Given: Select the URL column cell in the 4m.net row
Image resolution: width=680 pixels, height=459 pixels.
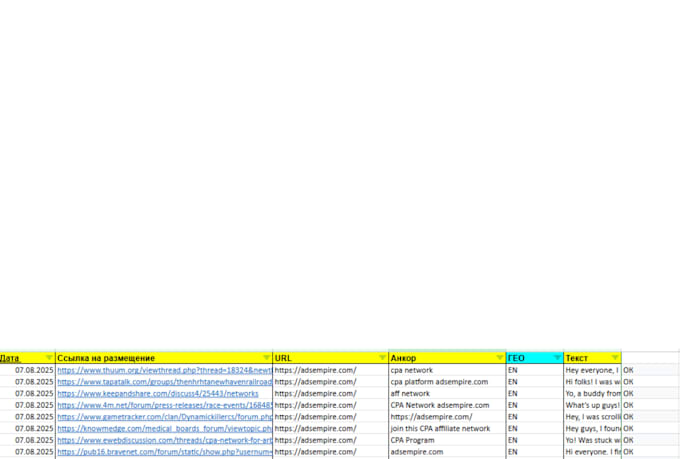Looking at the screenshot, I should point(330,405).
